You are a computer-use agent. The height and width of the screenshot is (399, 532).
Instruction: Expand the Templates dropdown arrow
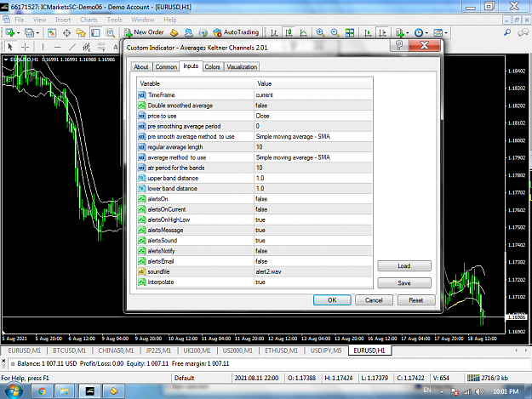click(446, 33)
